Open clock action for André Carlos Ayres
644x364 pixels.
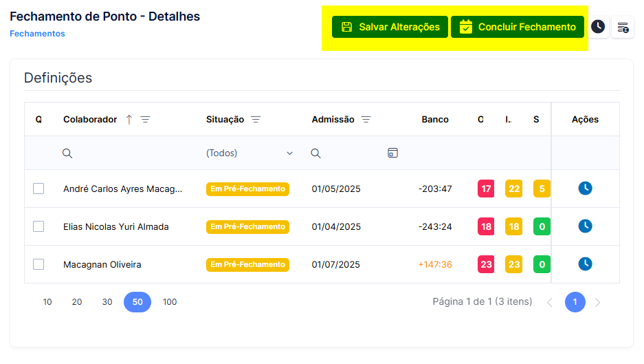point(586,189)
